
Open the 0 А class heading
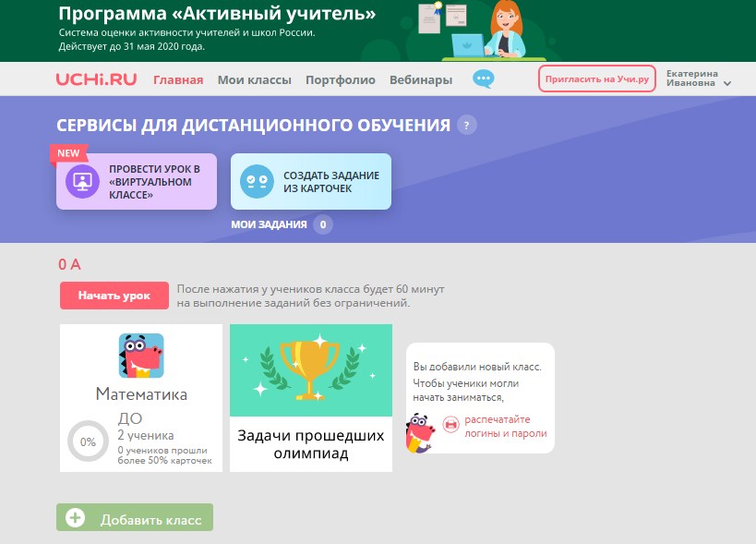[70, 264]
